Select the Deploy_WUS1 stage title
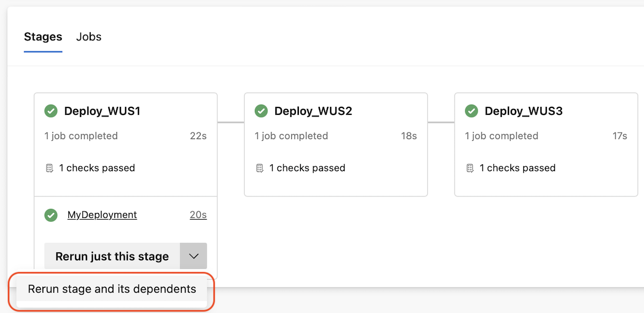Viewport: 644px width, 313px height. (102, 111)
